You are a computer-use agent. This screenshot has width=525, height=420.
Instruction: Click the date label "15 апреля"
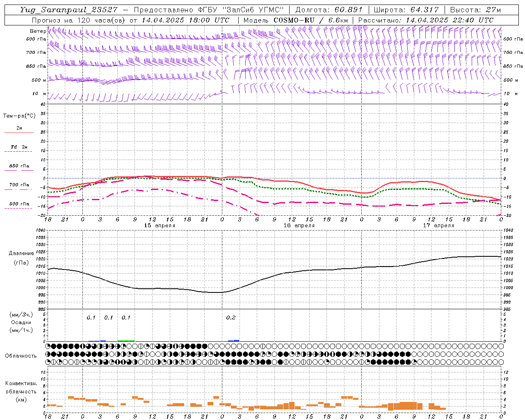pos(160,226)
